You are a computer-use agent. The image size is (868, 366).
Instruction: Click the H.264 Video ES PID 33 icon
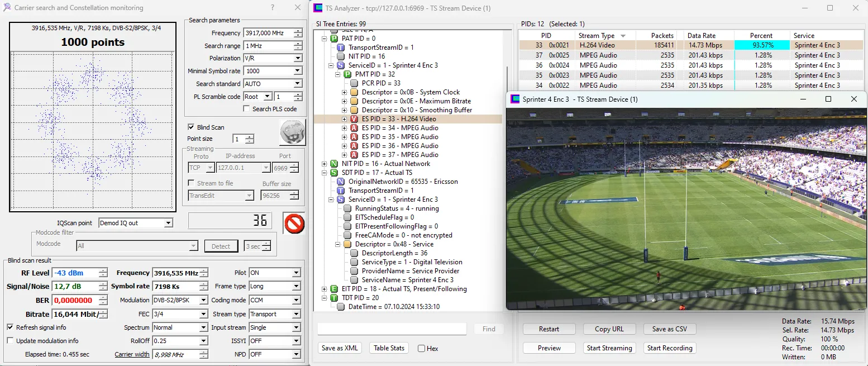click(x=354, y=119)
